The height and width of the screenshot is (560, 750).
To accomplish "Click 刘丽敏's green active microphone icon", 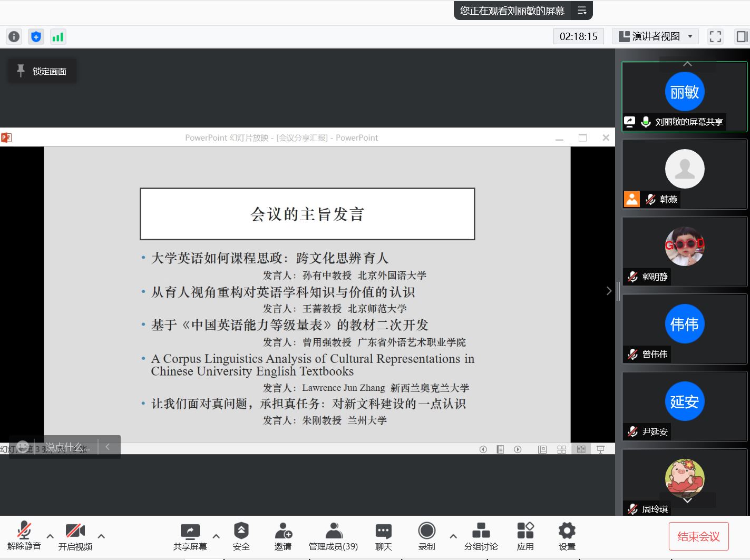I will point(646,122).
